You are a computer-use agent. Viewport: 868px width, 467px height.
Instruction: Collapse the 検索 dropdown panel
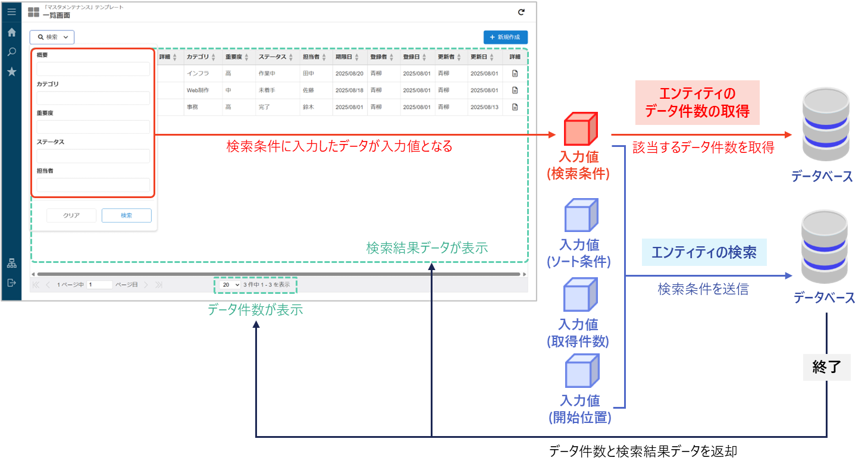click(x=52, y=37)
